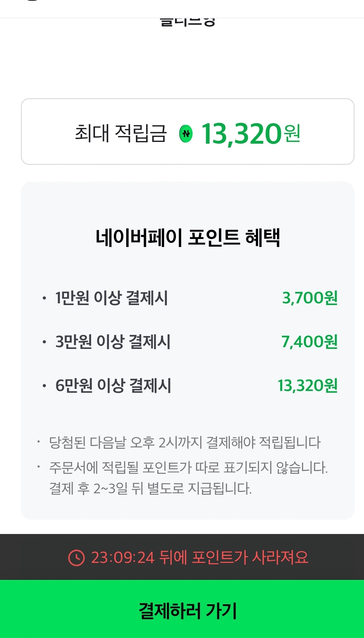Select the 6만원 이상 결제시 row label
This screenshot has width=364, height=638.
[113, 386]
